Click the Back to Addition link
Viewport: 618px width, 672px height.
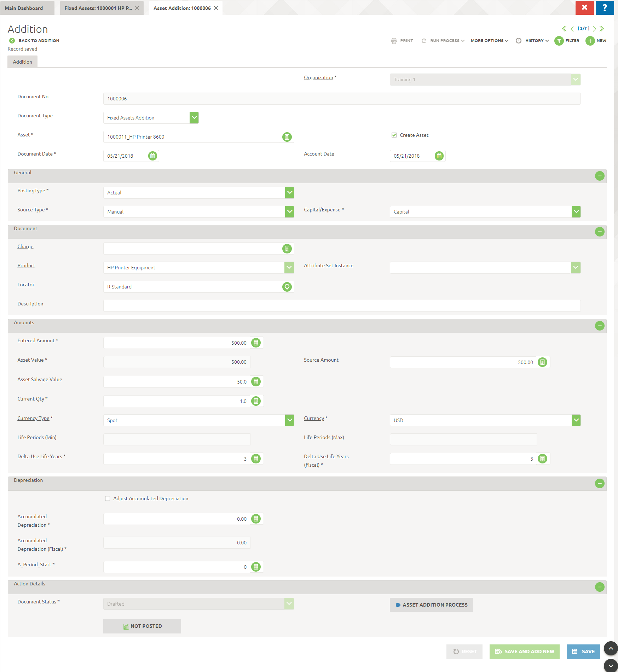pos(39,41)
